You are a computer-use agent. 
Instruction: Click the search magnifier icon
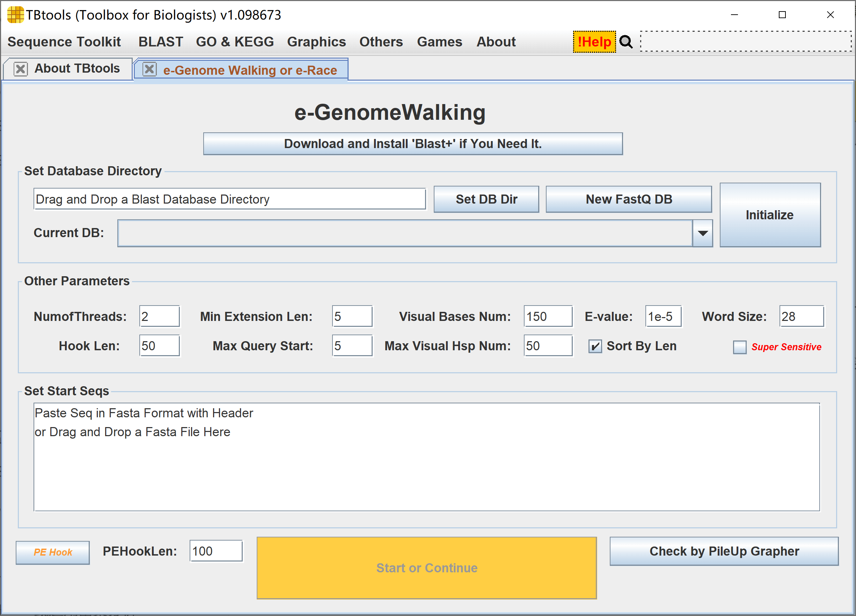point(626,42)
